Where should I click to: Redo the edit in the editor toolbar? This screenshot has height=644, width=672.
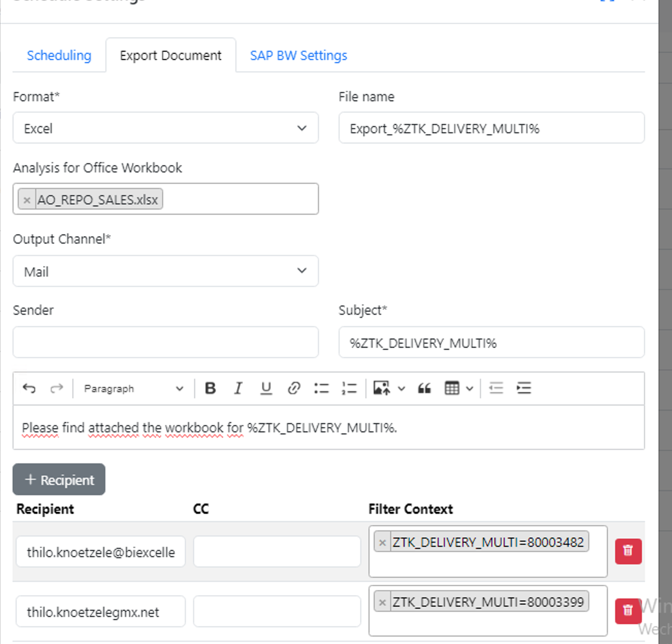(x=56, y=388)
